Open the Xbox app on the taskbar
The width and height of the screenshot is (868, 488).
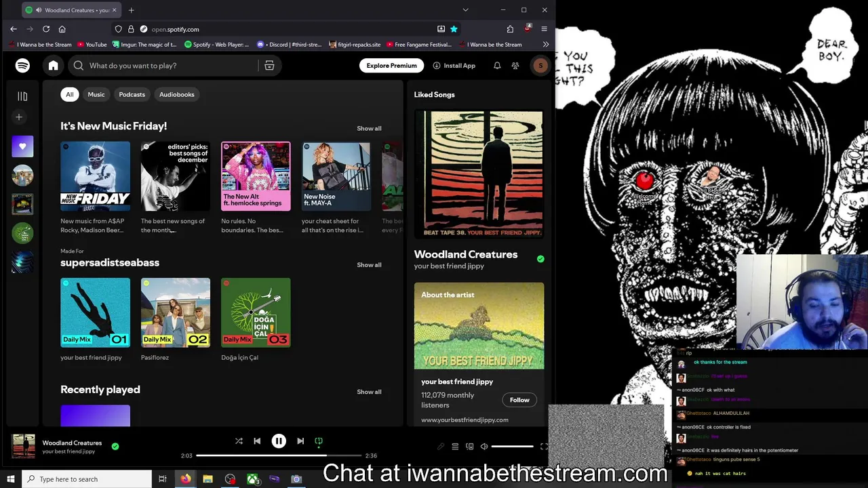[252, 479]
